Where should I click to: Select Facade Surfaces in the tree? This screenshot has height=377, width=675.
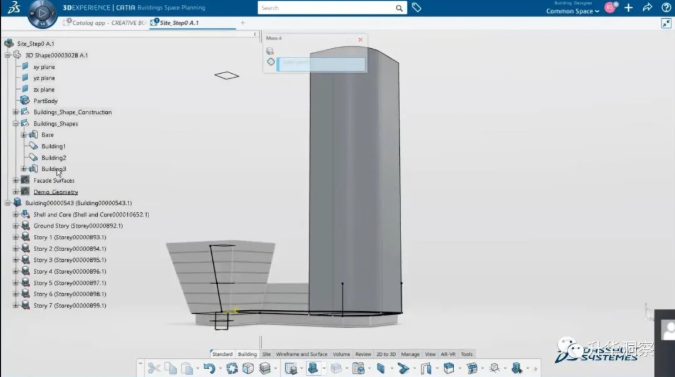54,180
